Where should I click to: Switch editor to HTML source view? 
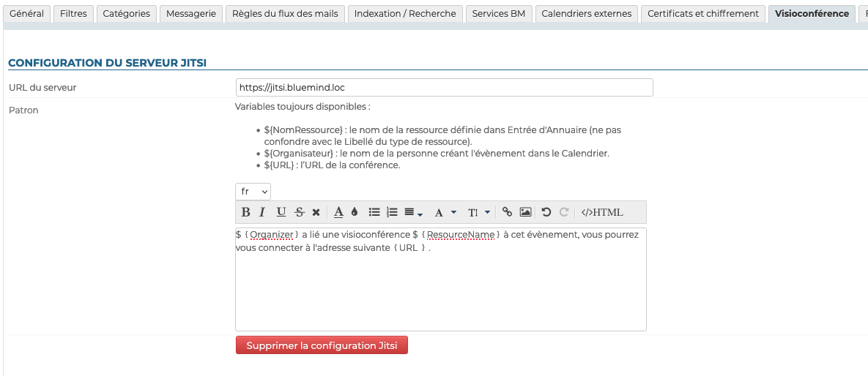point(602,212)
